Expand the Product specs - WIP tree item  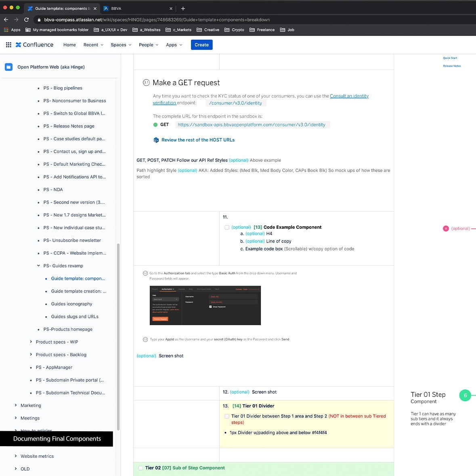(31, 342)
